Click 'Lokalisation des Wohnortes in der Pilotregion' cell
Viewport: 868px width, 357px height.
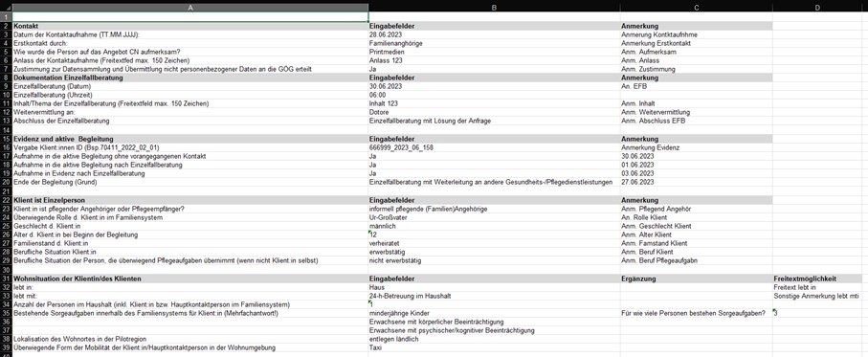(x=189, y=339)
